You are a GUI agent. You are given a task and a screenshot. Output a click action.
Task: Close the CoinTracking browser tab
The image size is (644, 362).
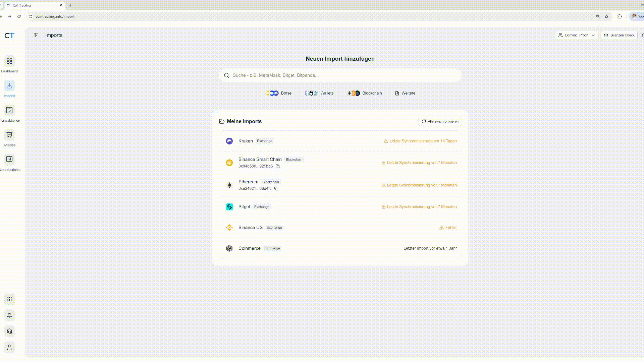61,5
